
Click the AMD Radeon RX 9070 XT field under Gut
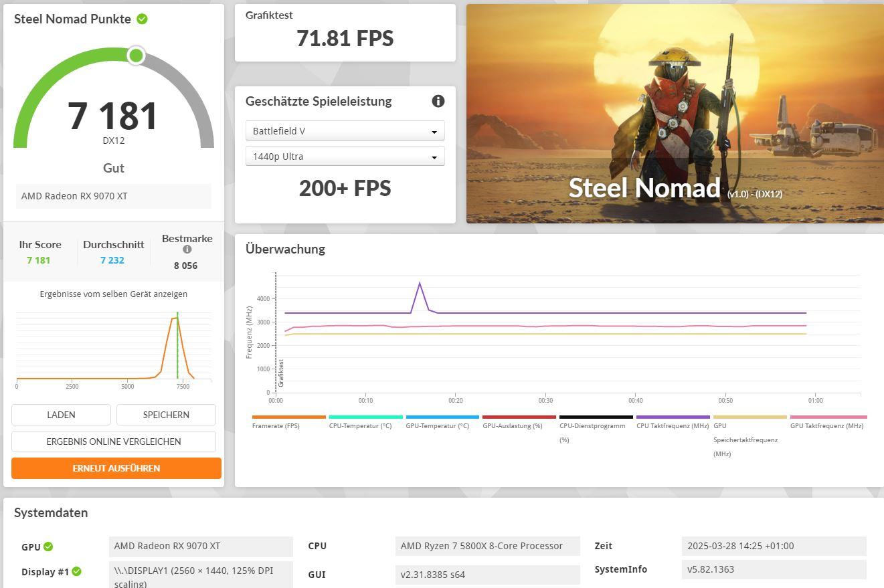point(114,196)
